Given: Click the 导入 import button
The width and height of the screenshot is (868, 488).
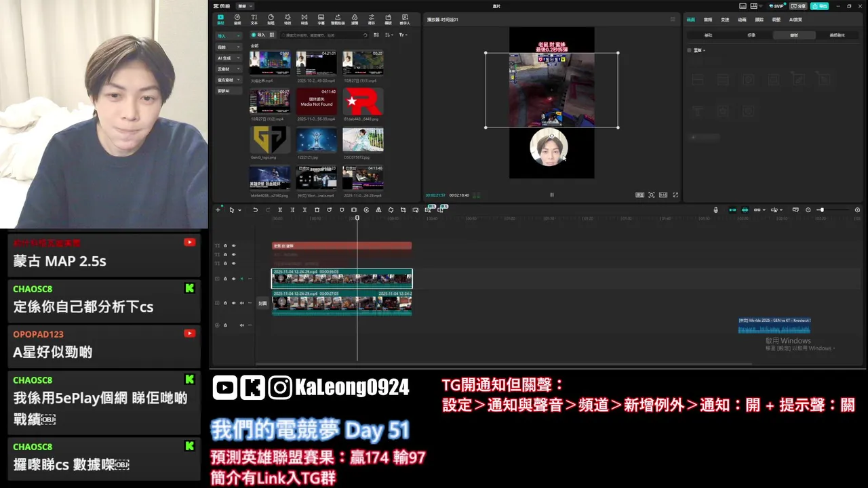Looking at the screenshot, I should pyautogui.click(x=258, y=35).
